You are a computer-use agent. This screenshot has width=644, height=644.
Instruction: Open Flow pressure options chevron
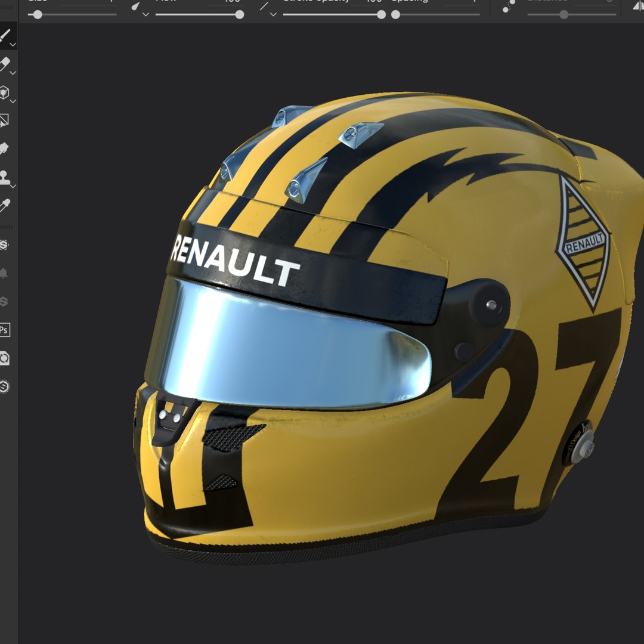click(x=146, y=14)
